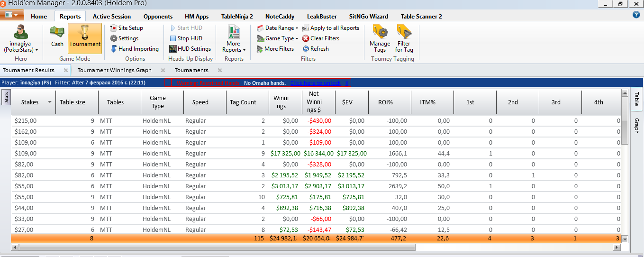Select the $16 344,00 net winnings cell
This screenshot has height=257, width=644.
317,153
